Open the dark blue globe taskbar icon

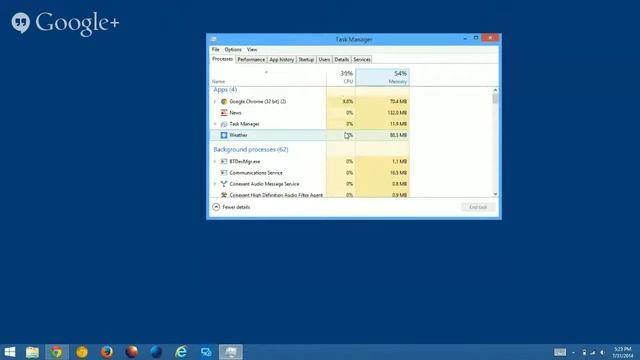[x=156, y=352]
